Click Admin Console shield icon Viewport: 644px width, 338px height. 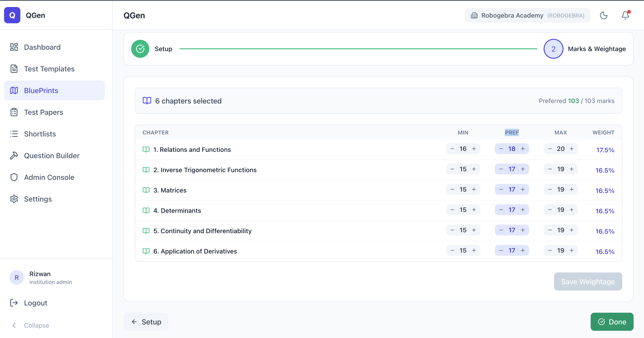click(14, 177)
